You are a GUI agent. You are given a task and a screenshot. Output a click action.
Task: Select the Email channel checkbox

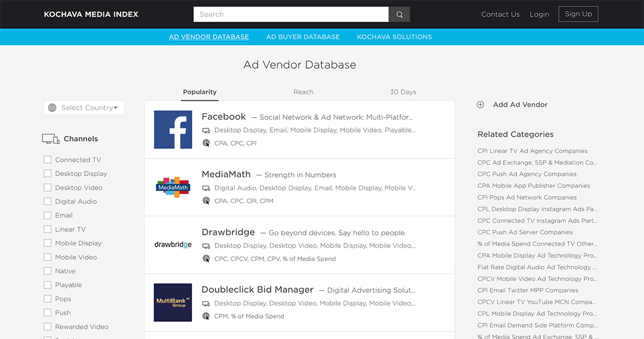tap(48, 215)
